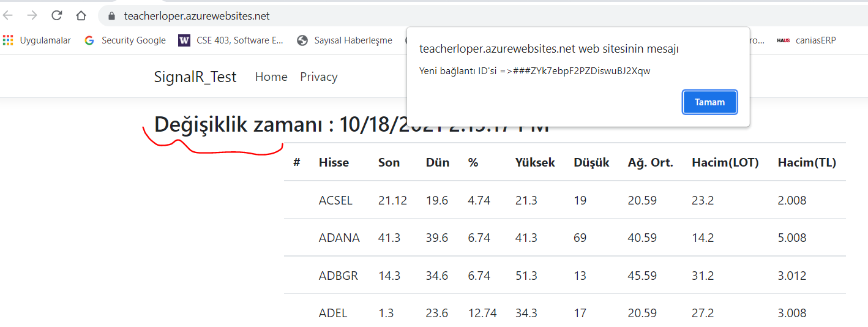Go to the browser home page
The height and width of the screenshot is (327, 868).
pos(81,16)
